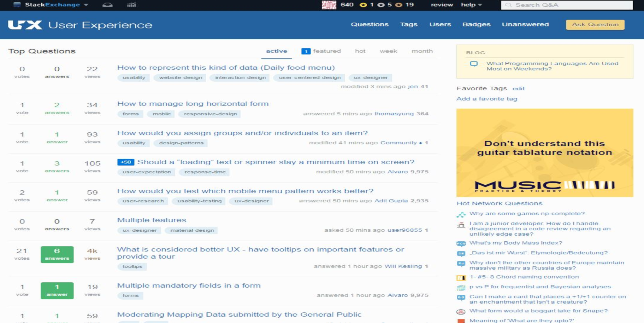This screenshot has height=323, width=644.
Task: Click the bronze badge count in the top bar
Action: pos(404,5)
